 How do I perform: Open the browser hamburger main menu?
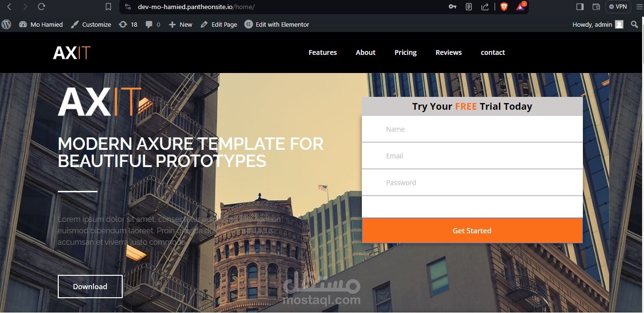[640, 7]
